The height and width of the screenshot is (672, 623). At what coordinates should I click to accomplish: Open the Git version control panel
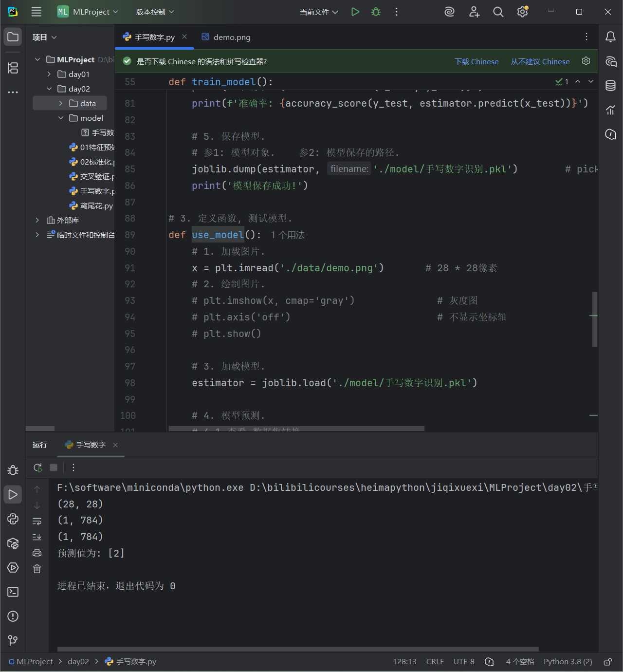[13, 641]
